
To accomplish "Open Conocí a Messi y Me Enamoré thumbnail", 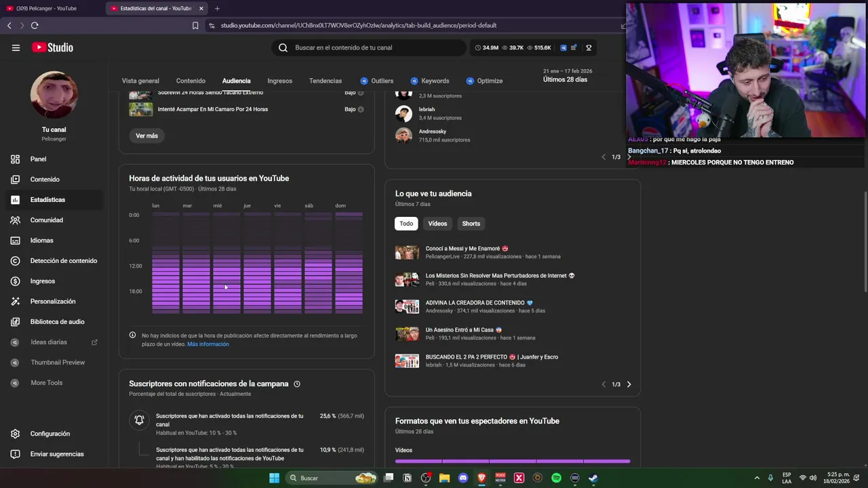I will click(x=407, y=253).
